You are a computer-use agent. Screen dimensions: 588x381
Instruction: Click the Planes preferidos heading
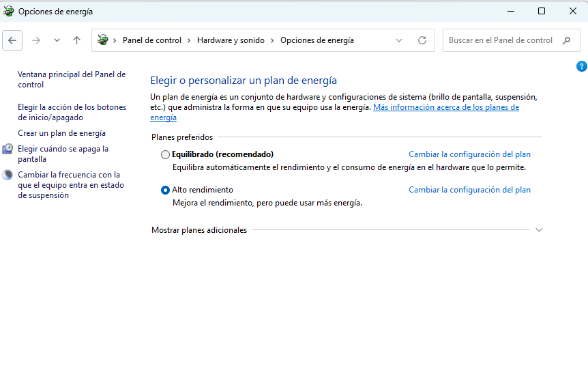(x=182, y=137)
